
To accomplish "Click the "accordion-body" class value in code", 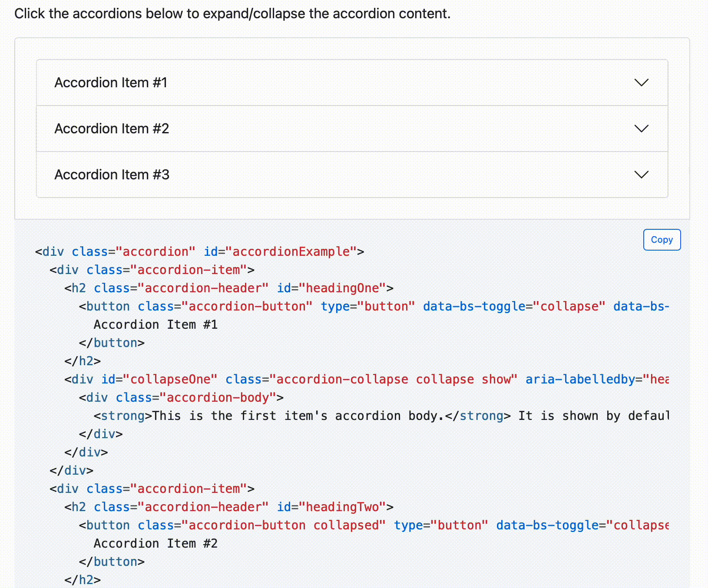I will (218, 397).
